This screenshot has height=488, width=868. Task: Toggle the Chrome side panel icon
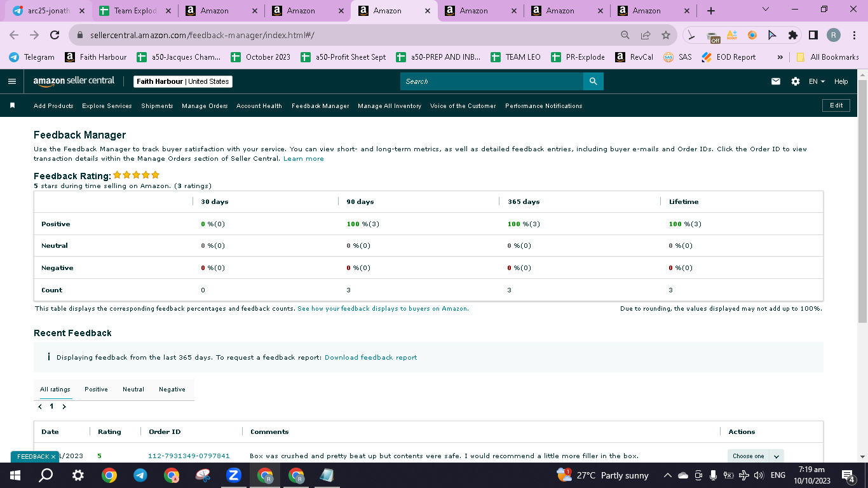(813, 35)
